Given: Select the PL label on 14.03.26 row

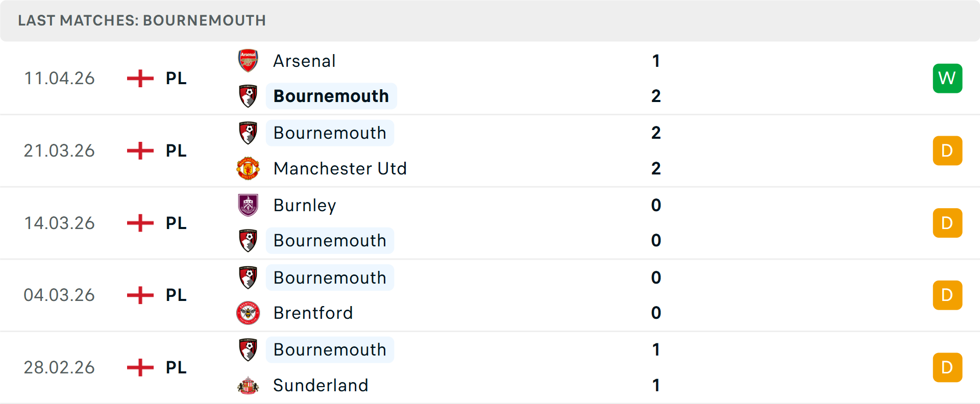Looking at the screenshot, I should [175, 223].
